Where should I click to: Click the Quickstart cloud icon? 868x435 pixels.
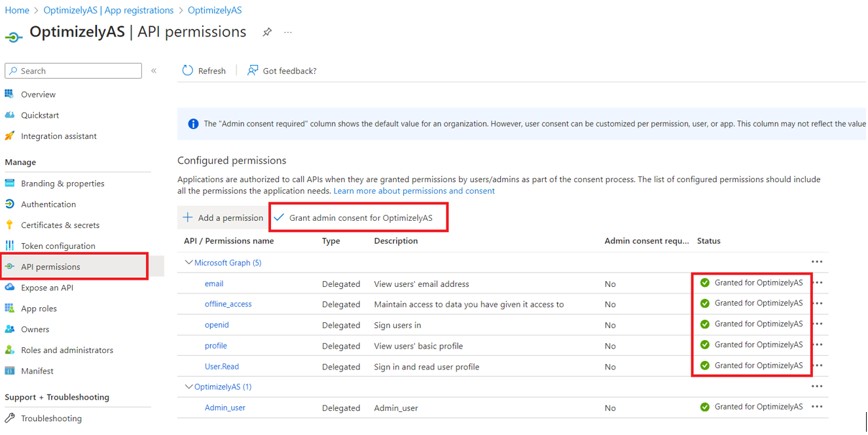point(10,115)
